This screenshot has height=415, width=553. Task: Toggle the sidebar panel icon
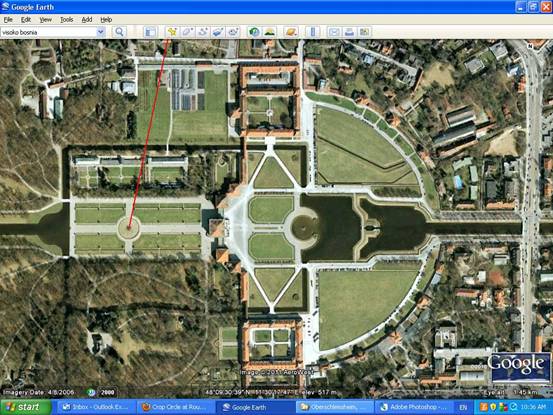[x=151, y=32]
